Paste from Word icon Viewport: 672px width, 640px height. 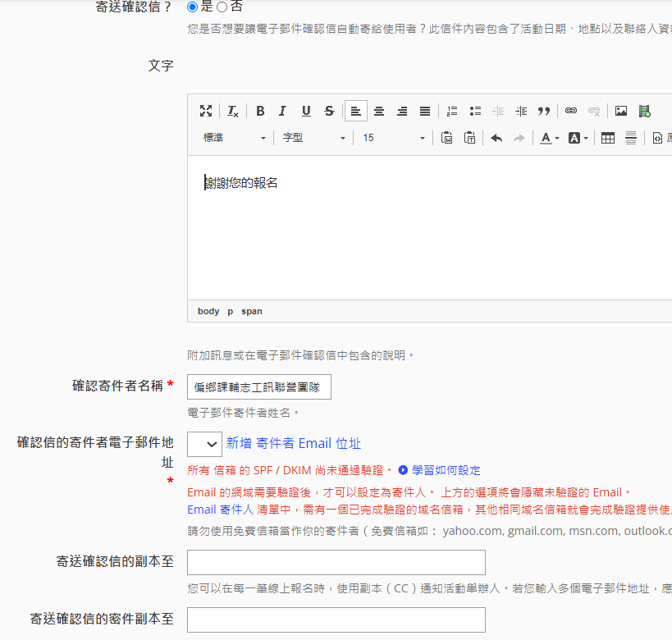pos(446,138)
